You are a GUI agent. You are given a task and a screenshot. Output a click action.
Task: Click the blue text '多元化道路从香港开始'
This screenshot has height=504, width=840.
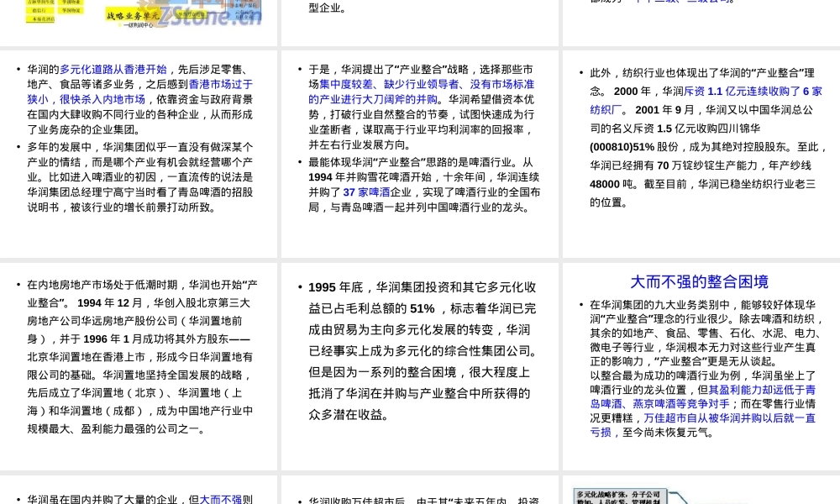tap(113, 69)
